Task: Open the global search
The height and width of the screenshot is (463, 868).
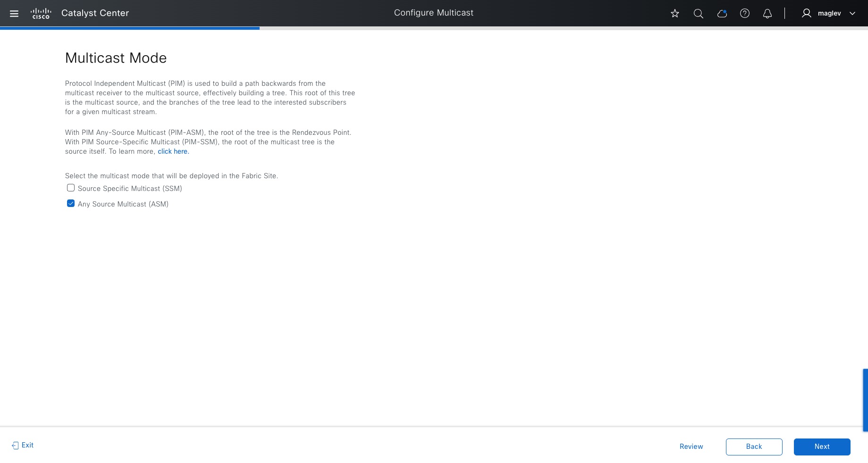Action: pos(698,13)
